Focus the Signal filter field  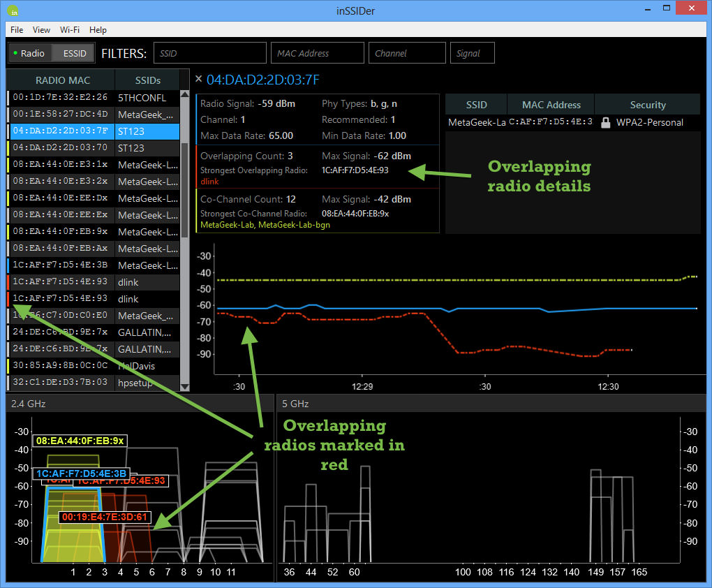coord(473,53)
